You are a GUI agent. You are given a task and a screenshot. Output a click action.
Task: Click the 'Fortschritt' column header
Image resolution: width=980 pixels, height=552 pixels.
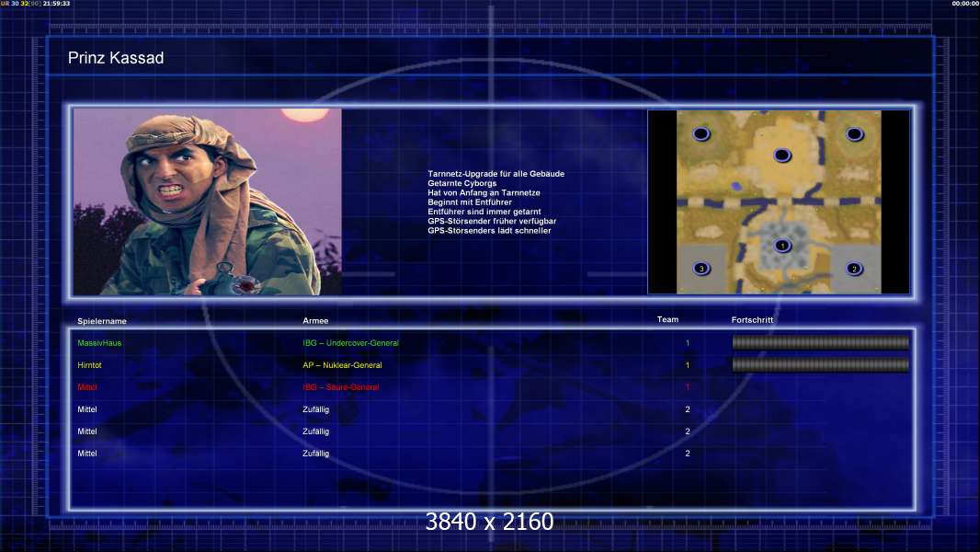tap(753, 320)
